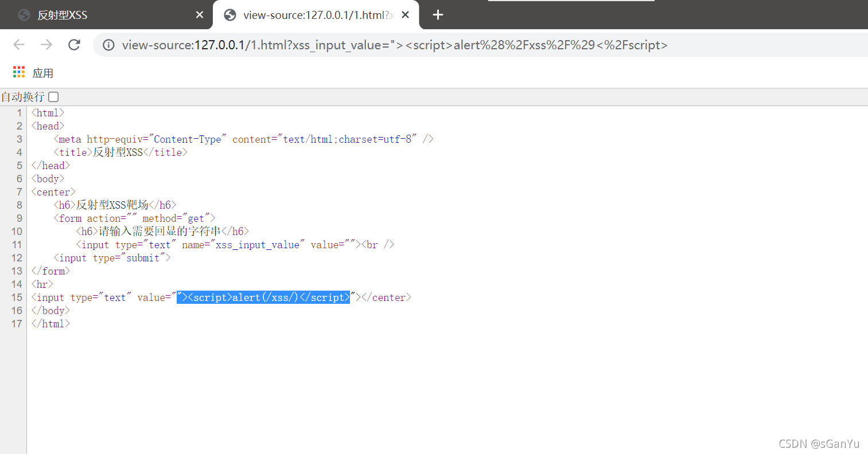Click the <body> opening tag on line 6
868x454 pixels.
pos(48,179)
